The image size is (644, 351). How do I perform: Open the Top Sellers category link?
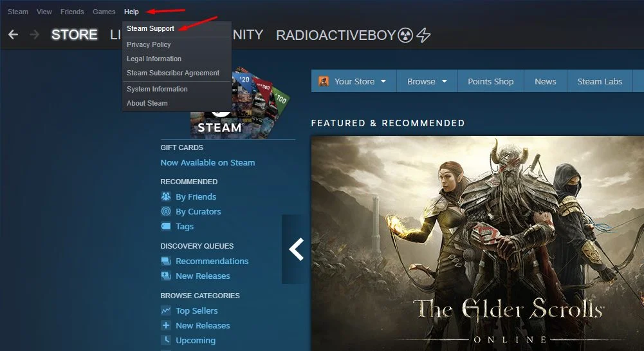click(197, 310)
